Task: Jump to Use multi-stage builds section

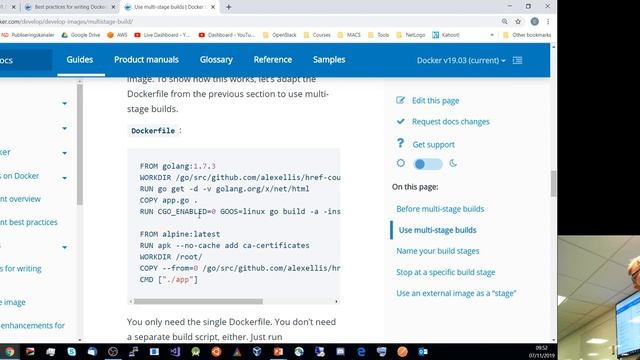Action: 437,230
